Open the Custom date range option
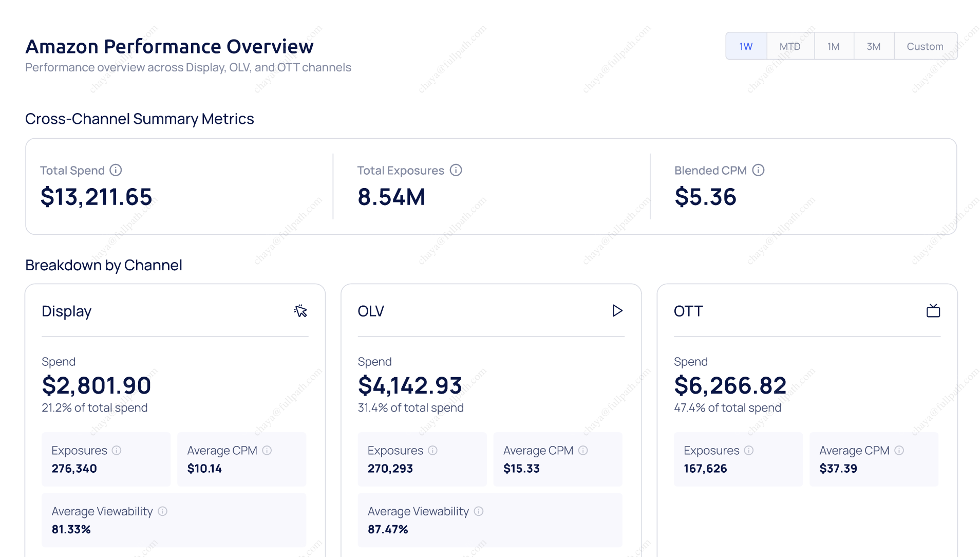Viewport: 980px width, 557px height. pyautogui.click(x=925, y=46)
